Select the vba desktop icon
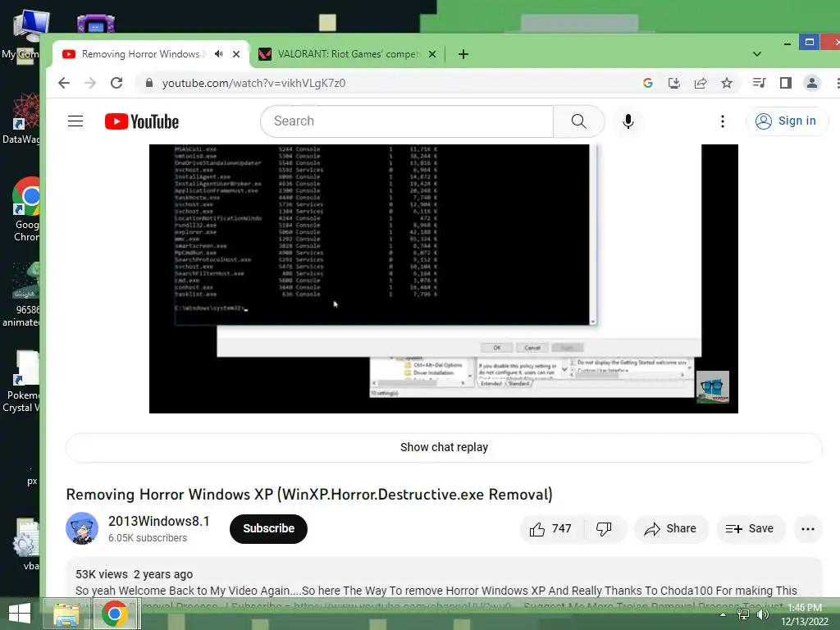Screen dimensions: 840x630 pyautogui.click(x=27, y=544)
